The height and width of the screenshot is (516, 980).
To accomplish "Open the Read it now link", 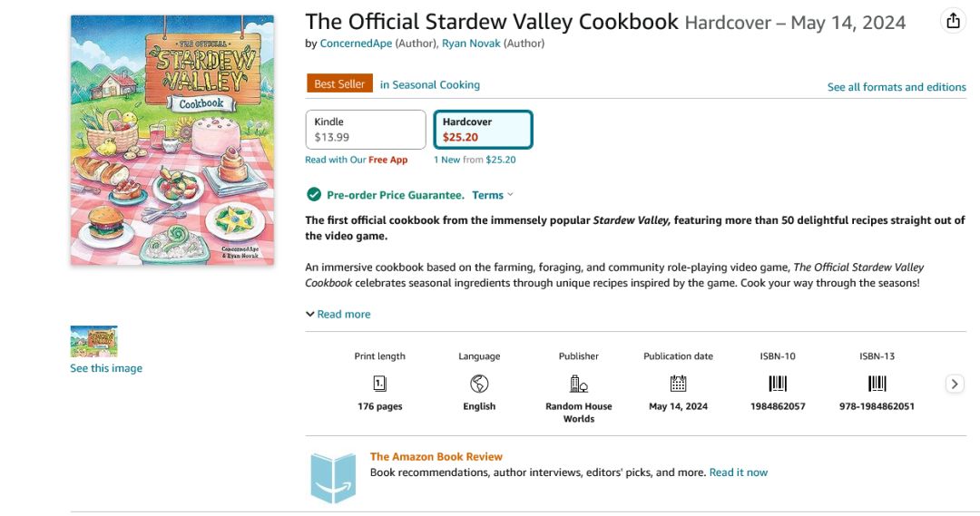I will coord(738,472).
